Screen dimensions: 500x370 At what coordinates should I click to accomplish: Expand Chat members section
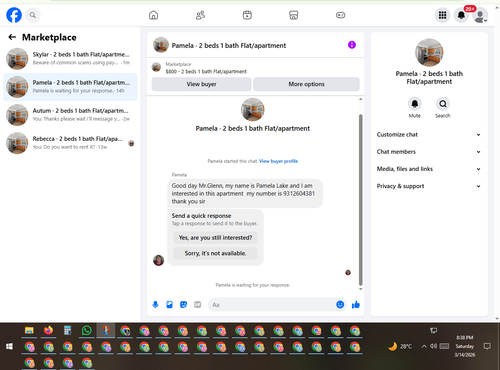pyautogui.click(x=429, y=152)
